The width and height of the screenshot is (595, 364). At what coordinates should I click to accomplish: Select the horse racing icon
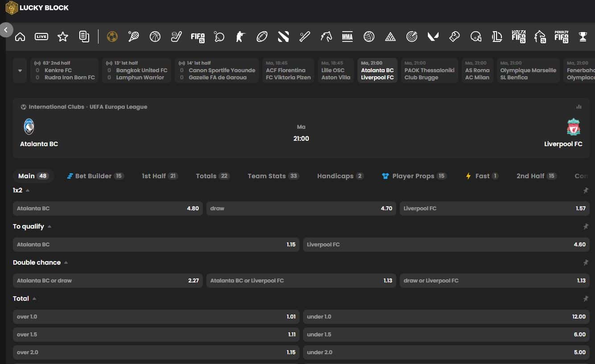(x=326, y=37)
